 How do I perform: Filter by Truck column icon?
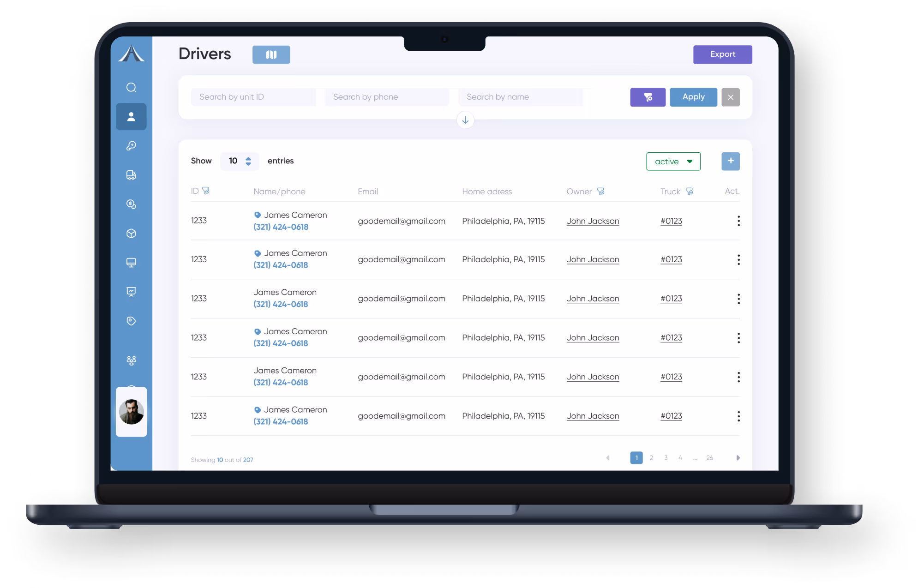click(x=689, y=191)
